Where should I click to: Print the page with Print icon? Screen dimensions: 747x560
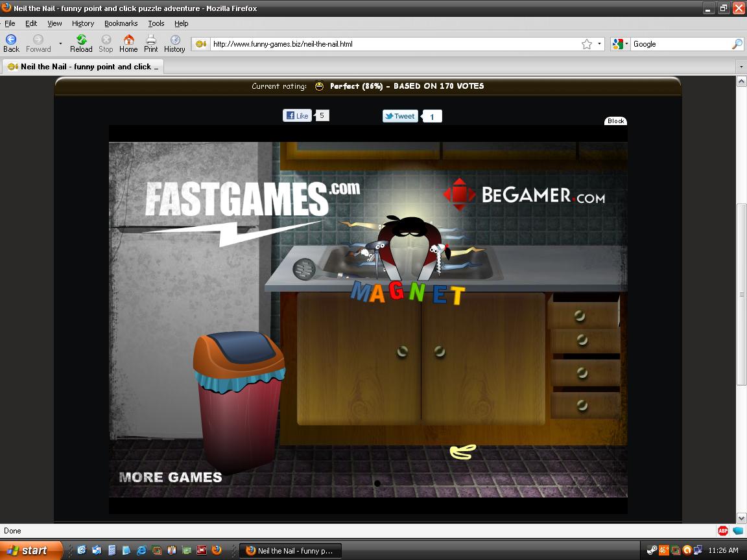tap(150, 43)
